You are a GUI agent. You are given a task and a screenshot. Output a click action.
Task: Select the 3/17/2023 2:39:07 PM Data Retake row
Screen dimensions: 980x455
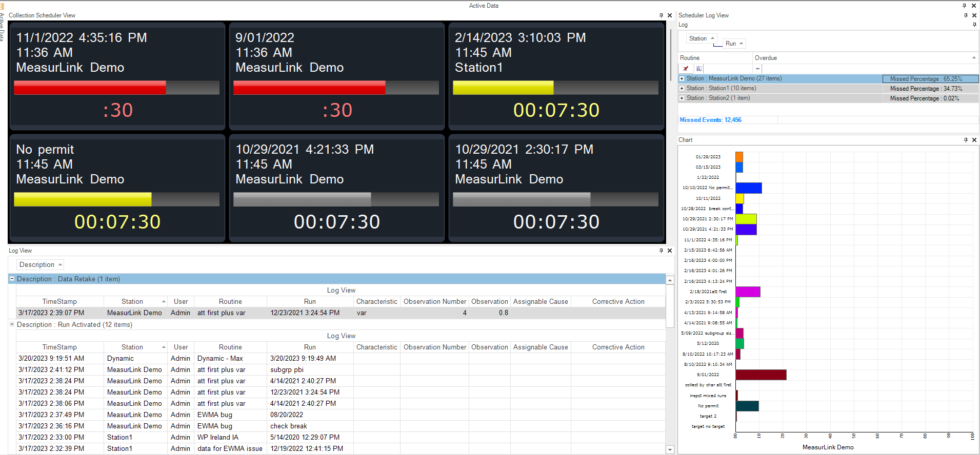pyautogui.click(x=341, y=313)
